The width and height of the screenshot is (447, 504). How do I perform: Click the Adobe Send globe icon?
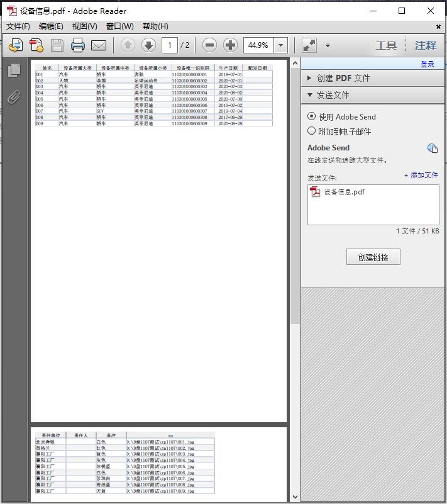[433, 148]
